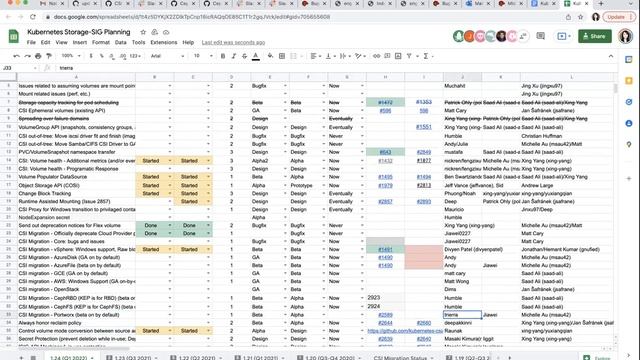This screenshot has width=640, height=360.
Task: Open the Arial font dropdown
Action: click(167, 56)
